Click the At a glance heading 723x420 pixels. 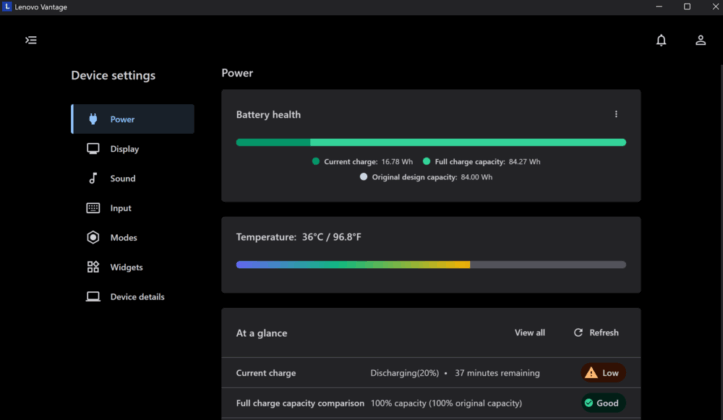point(261,333)
